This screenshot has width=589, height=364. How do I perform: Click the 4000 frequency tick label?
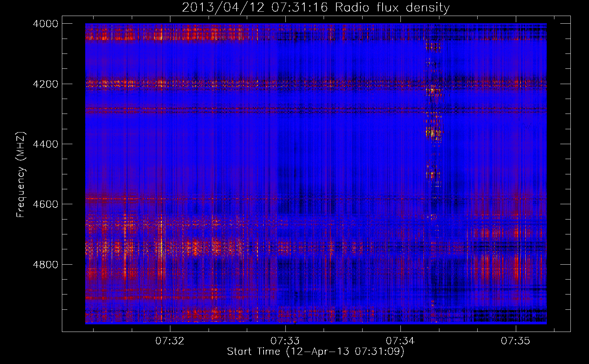click(x=46, y=24)
